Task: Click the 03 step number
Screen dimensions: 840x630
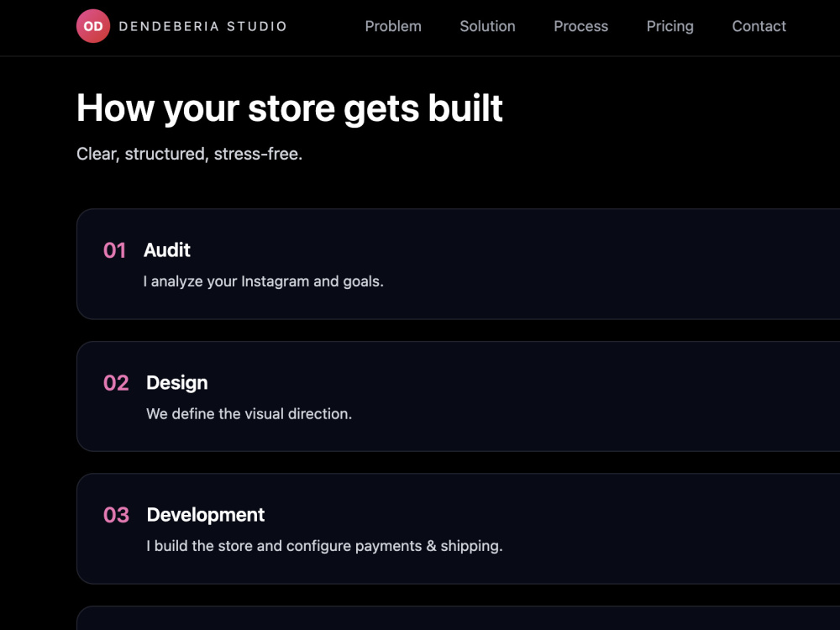Action: 116,515
